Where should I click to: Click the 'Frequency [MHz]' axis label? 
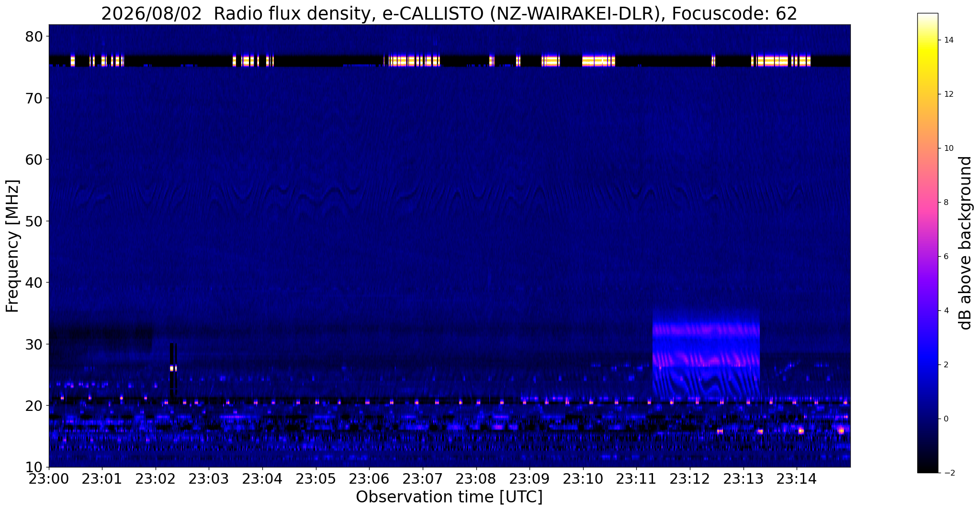coord(12,246)
